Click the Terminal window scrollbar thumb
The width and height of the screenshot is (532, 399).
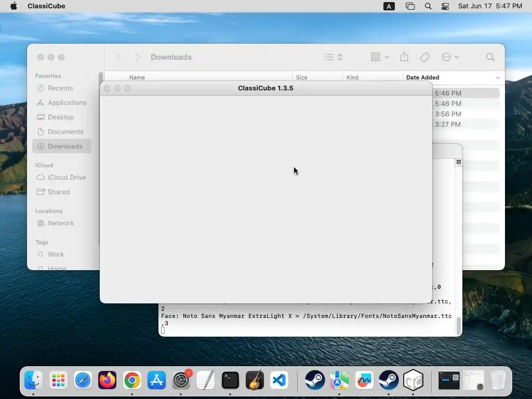(x=458, y=326)
